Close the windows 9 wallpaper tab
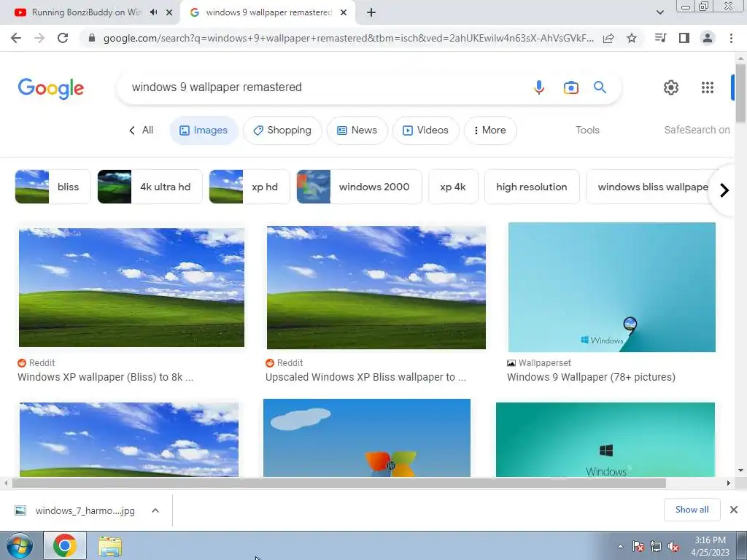Screen dimensions: 747x560 [x=344, y=12]
